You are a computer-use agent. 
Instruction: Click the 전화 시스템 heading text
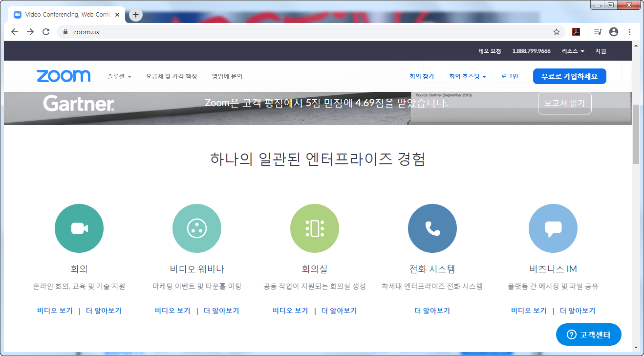[x=432, y=269]
